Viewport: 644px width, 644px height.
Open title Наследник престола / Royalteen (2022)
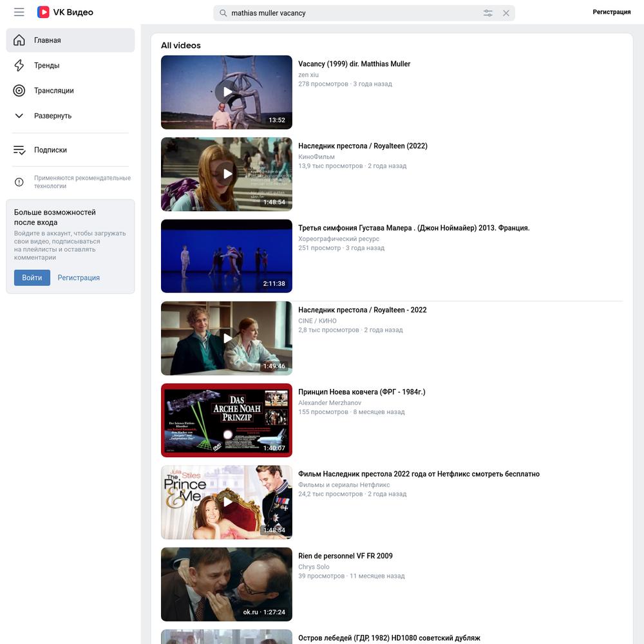pyautogui.click(x=363, y=146)
